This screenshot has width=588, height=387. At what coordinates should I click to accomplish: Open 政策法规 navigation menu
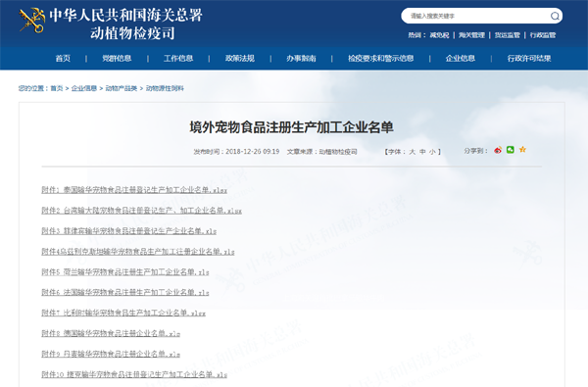pyautogui.click(x=240, y=58)
